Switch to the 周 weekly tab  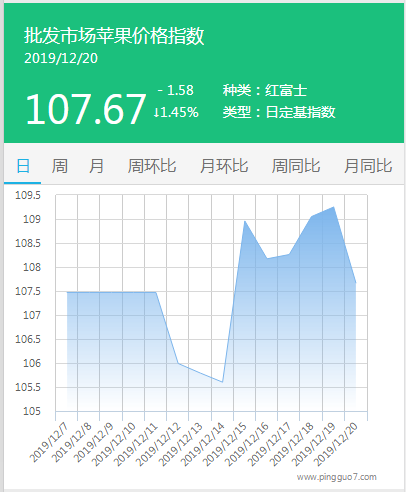pyautogui.click(x=60, y=166)
